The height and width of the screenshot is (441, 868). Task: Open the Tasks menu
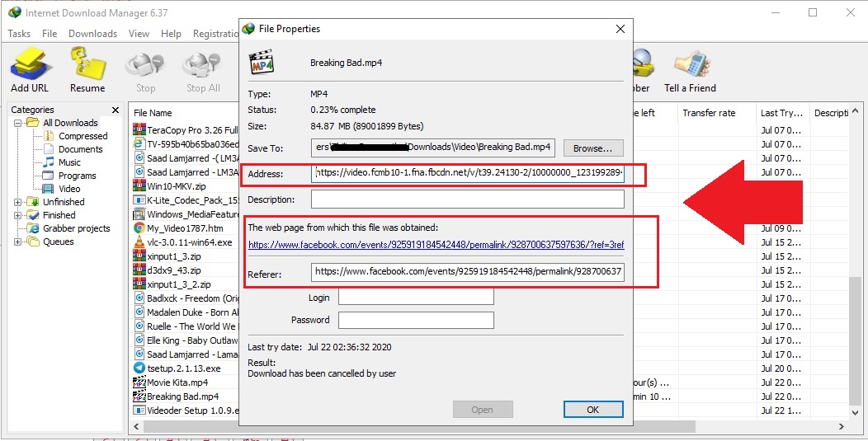[x=19, y=34]
